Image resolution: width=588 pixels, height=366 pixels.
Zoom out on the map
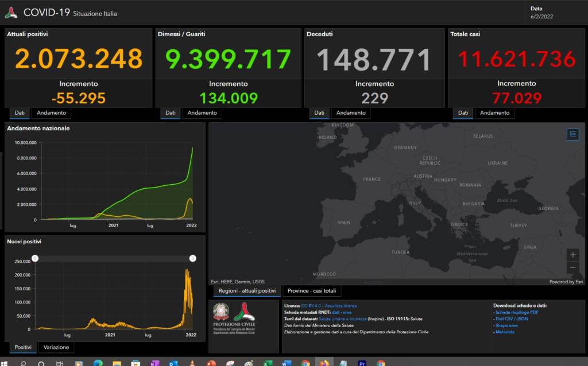pos(572,267)
